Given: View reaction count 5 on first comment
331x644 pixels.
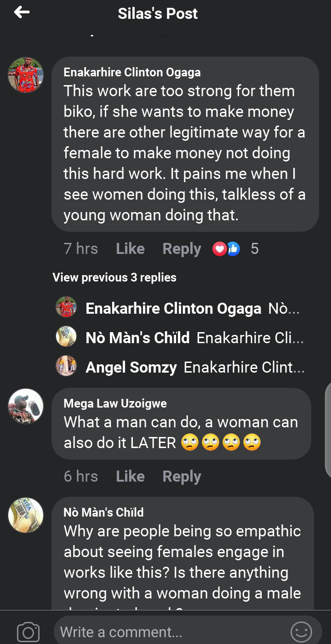Looking at the screenshot, I should pyautogui.click(x=255, y=249).
